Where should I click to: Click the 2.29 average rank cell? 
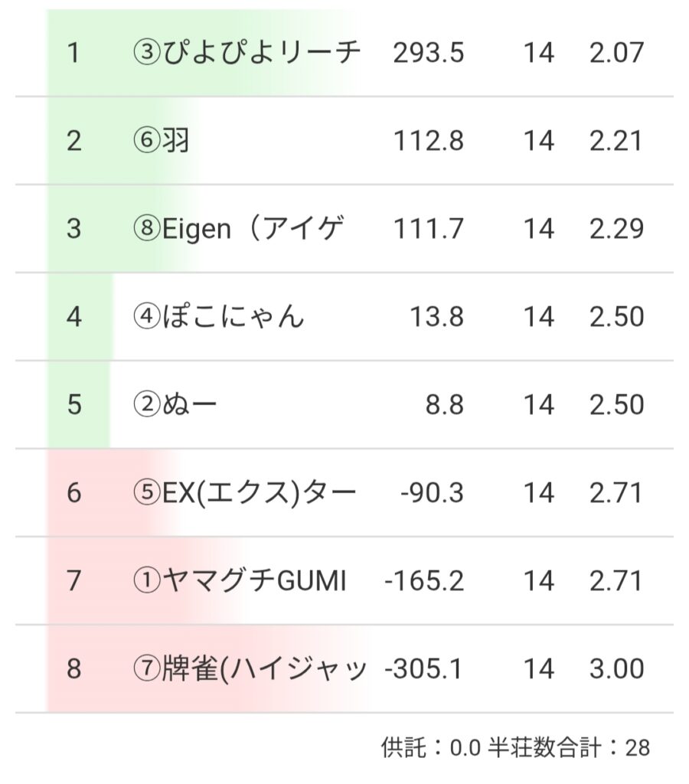(616, 229)
